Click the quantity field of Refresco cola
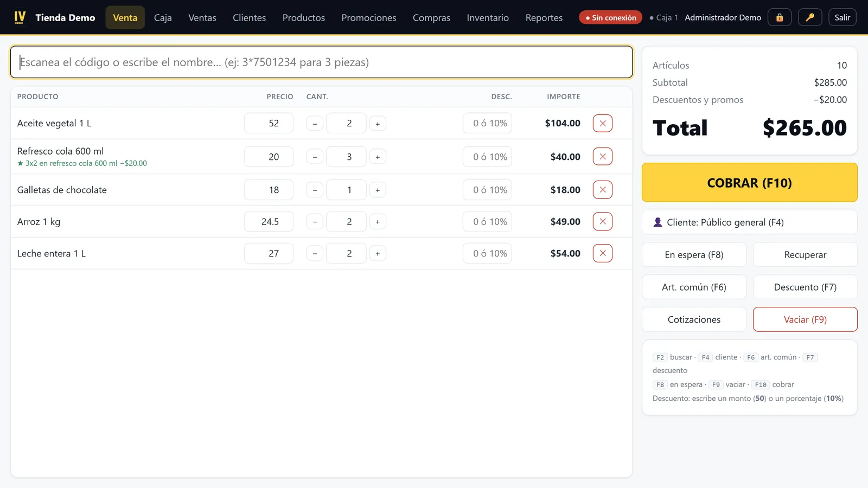 [x=346, y=157]
